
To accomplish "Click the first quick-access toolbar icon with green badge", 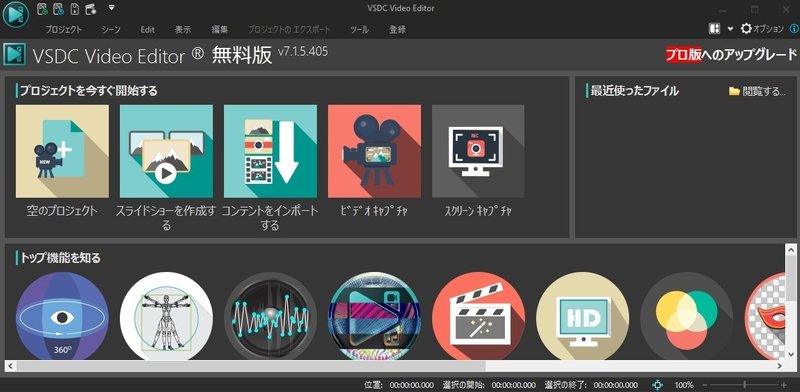I will (x=43, y=9).
